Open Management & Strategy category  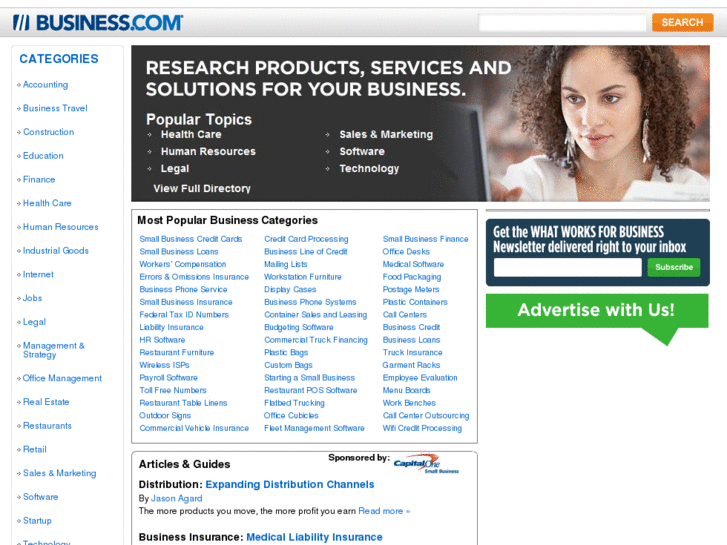pos(54,350)
